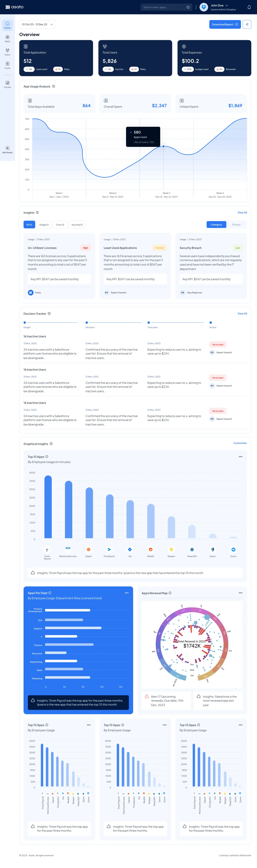Screen dimensions: 257x868
Task: Open the options menu on the middle small Top 10 Apps chart
Action: coord(165,725)
